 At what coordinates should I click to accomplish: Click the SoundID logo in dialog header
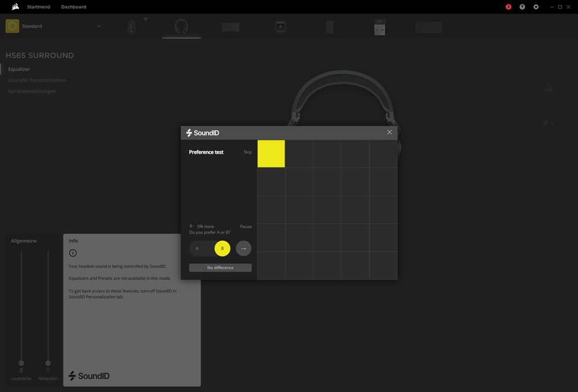pos(203,133)
